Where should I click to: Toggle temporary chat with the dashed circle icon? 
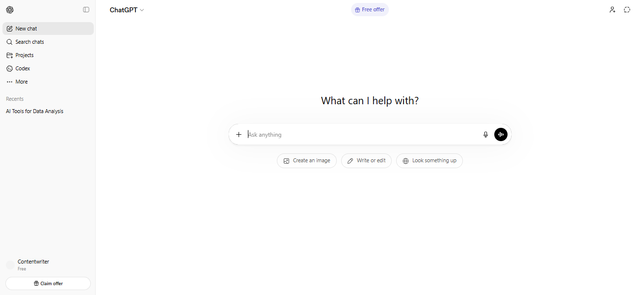click(627, 10)
